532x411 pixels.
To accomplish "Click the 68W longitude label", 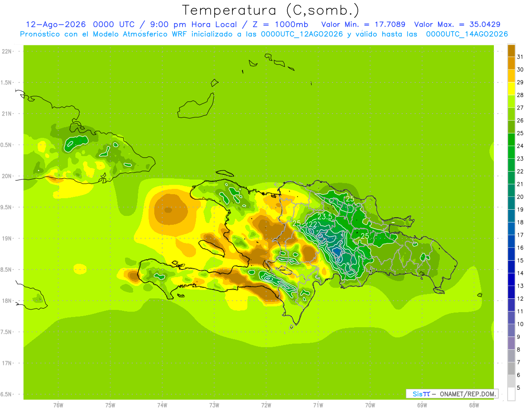I will pyautogui.click(x=474, y=405).
